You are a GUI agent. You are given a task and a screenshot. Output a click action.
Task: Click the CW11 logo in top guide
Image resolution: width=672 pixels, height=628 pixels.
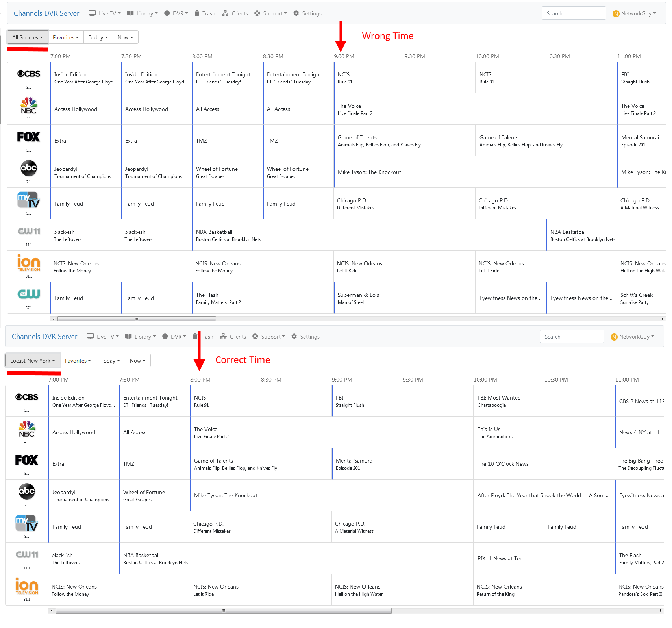click(28, 231)
